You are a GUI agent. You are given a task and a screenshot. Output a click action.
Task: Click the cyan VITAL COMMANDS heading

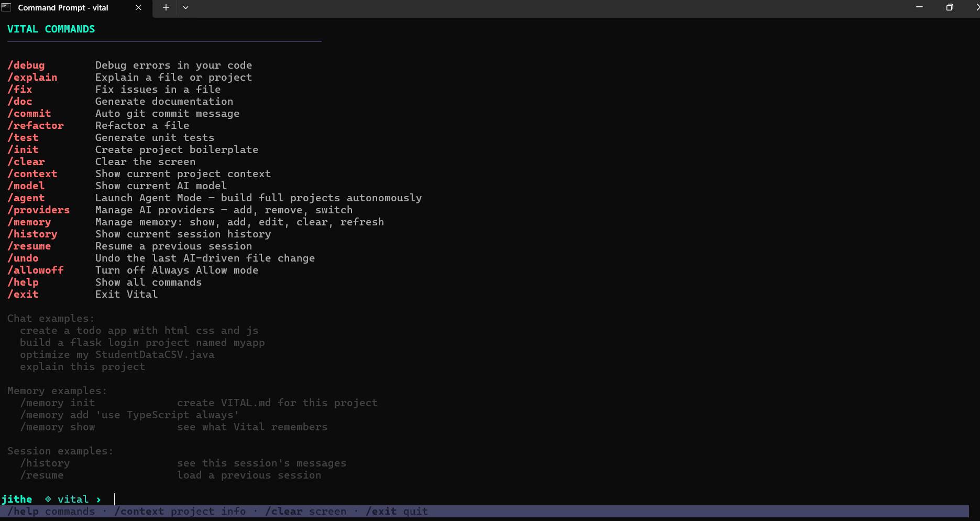[51, 29]
